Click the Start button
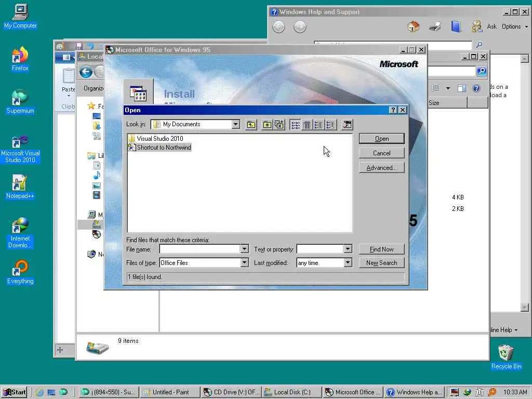 (x=14, y=392)
